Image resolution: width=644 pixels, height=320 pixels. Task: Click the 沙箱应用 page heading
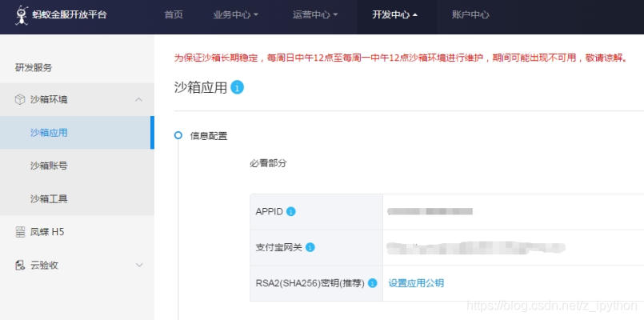pyautogui.click(x=201, y=87)
